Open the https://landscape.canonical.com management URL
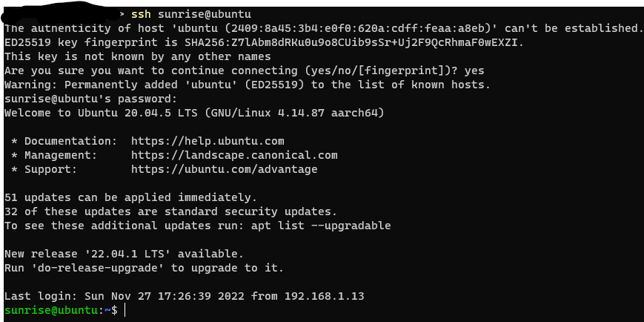644x322 pixels. pyautogui.click(x=234, y=155)
